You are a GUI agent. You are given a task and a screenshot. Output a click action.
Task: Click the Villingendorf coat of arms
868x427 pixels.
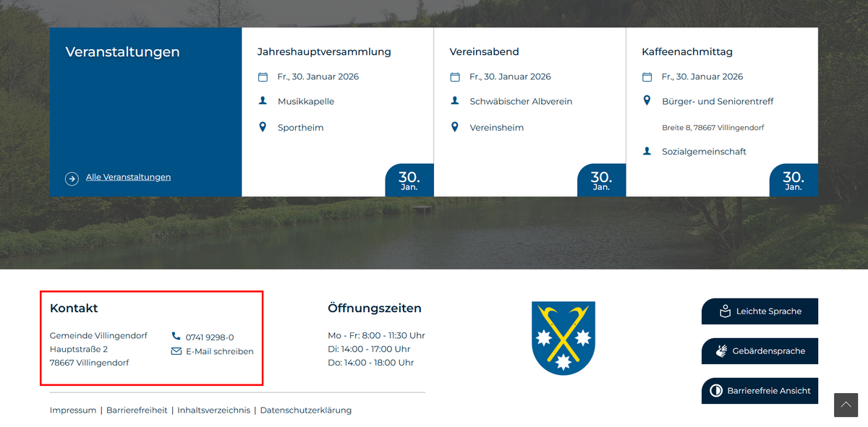563,337
